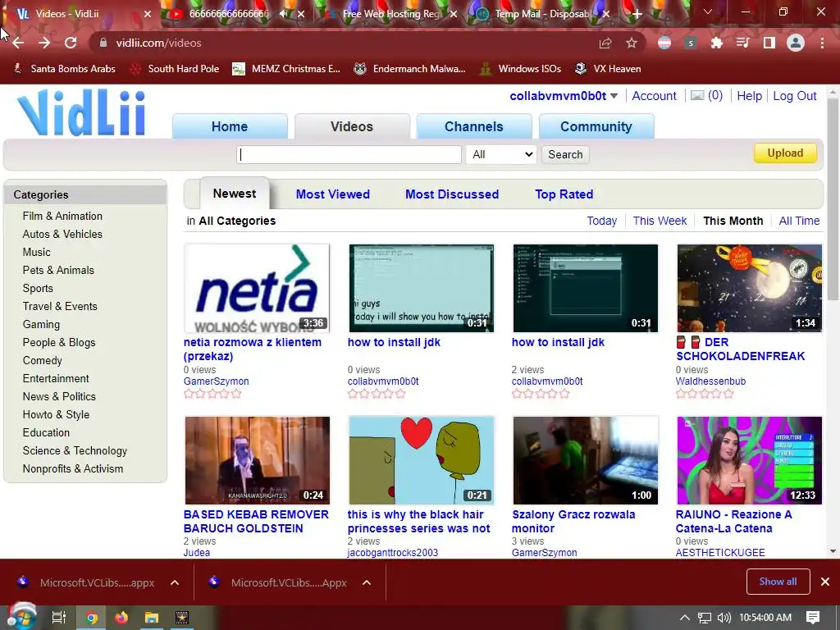840x630 pixels.
Task: Click the striped flag extension icon
Action: (664, 43)
